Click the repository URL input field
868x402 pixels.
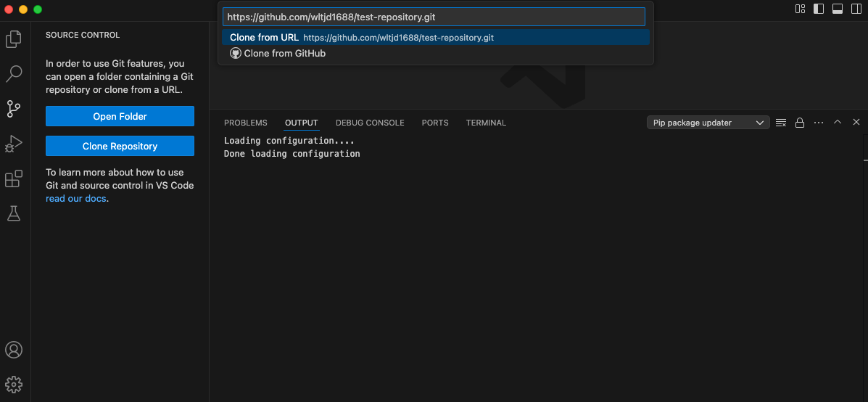434,17
